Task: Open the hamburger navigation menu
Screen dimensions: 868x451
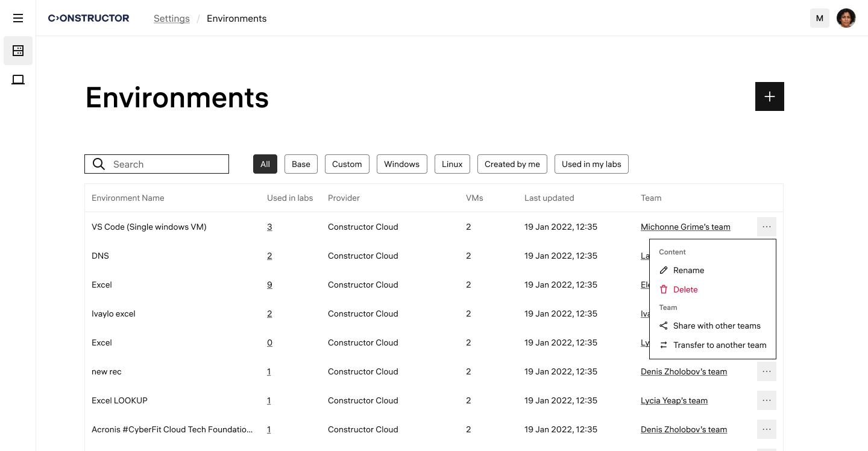Action: (18, 18)
